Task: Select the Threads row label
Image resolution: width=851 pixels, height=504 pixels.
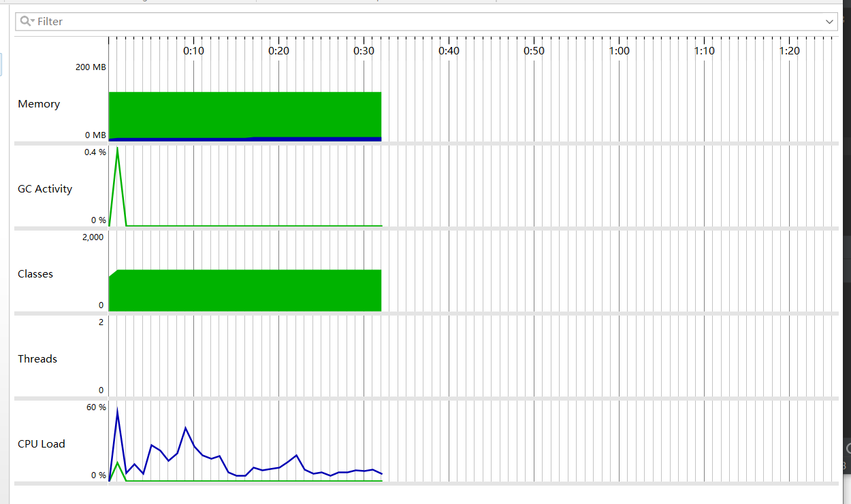Action: [37, 359]
